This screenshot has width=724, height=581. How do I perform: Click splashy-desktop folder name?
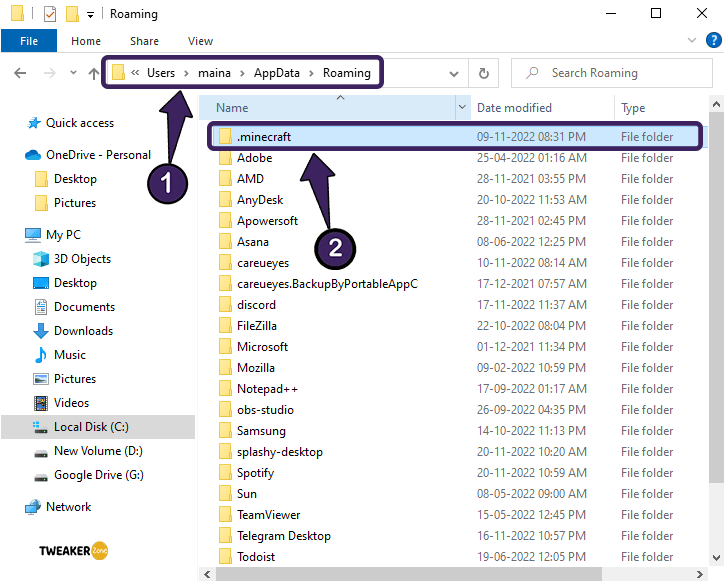tap(280, 452)
